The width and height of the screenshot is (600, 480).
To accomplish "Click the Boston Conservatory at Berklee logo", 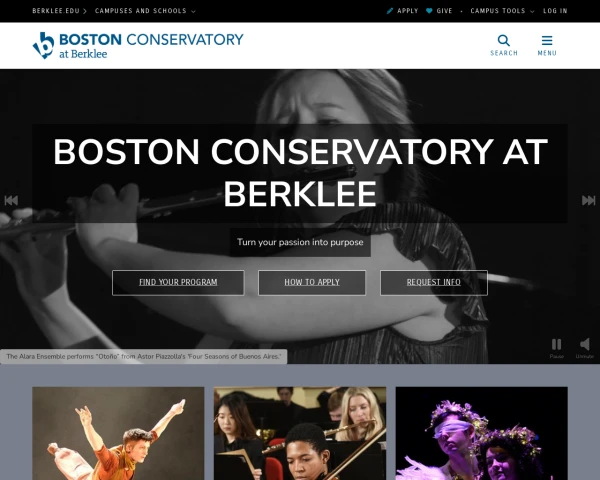I will click(x=138, y=45).
